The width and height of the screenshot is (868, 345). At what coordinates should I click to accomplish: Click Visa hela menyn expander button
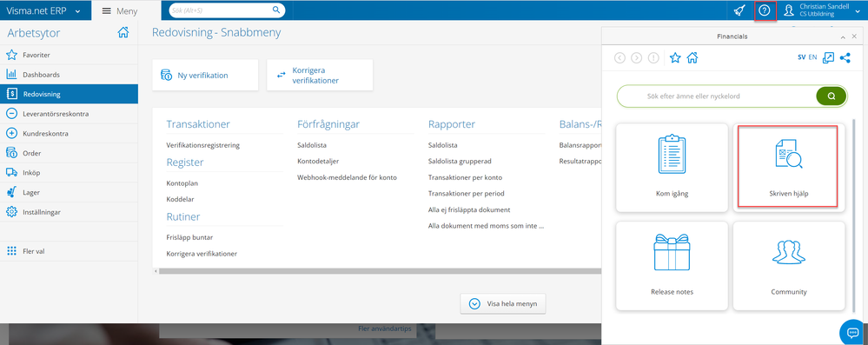click(503, 303)
